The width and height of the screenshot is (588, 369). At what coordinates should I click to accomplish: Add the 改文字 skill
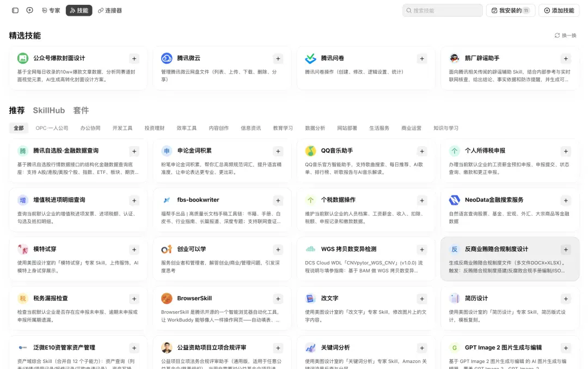pyautogui.click(x=422, y=299)
